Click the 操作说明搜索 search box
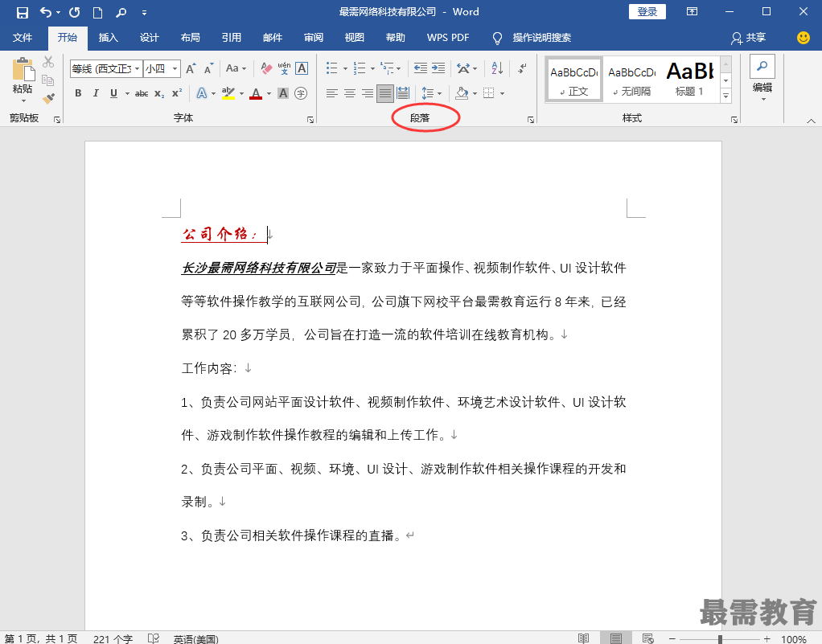The width and height of the screenshot is (822, 644). coord(541,38)
